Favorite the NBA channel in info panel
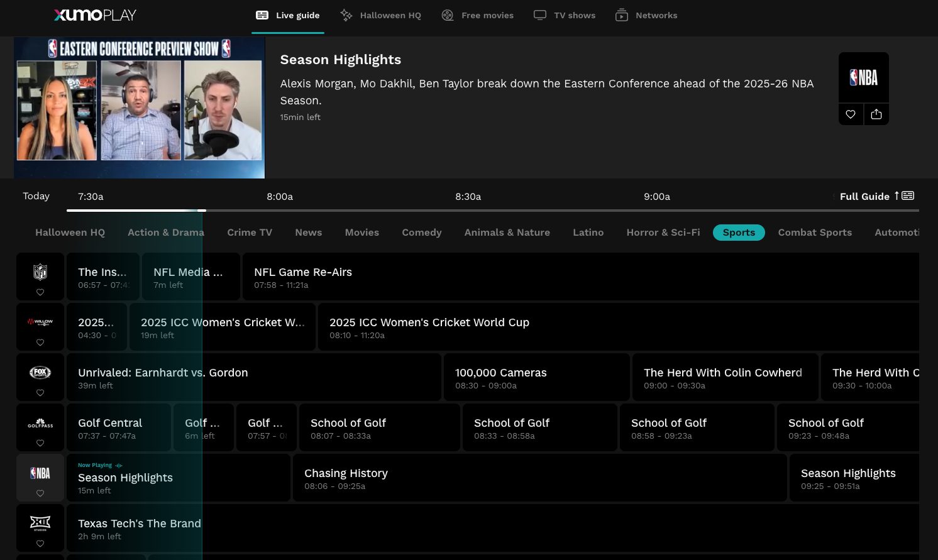This screenshot has height=560, width=938. pyautogui.click(x=851, y=114)
